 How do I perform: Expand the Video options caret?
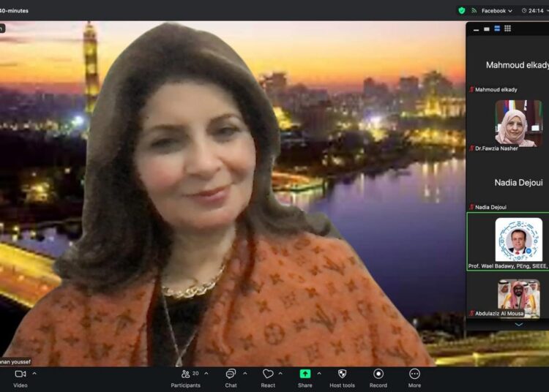click(34, 374)
